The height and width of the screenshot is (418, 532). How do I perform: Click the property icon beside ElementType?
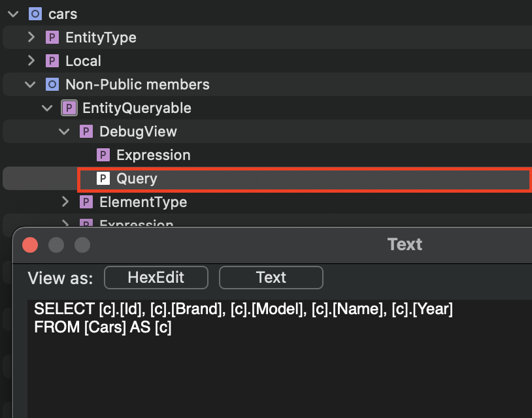pos(86,202)
